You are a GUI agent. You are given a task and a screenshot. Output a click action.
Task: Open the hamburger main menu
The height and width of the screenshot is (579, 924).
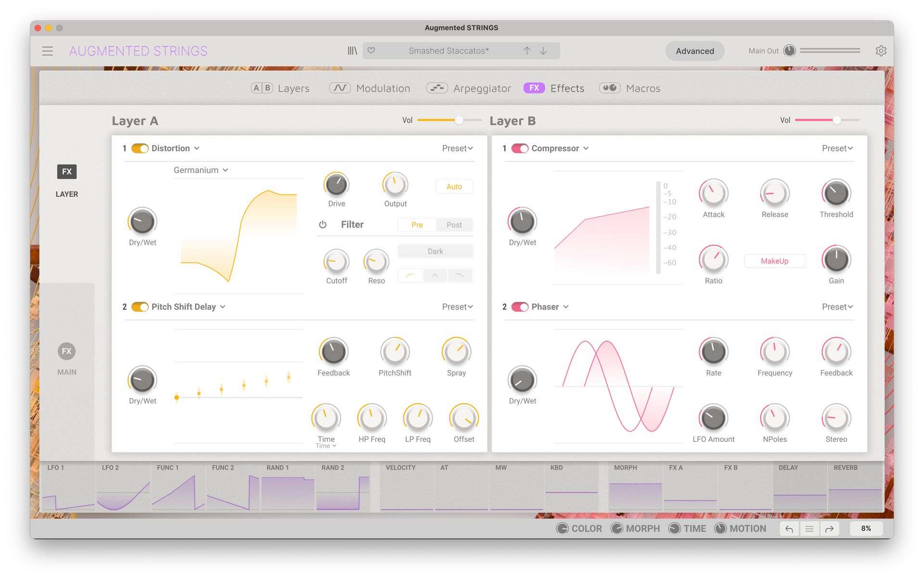47,51
